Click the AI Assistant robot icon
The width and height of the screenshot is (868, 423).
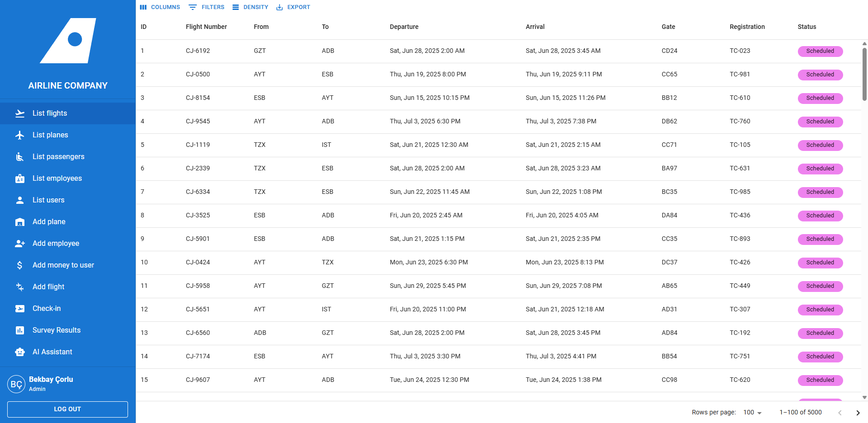[20, 352]
